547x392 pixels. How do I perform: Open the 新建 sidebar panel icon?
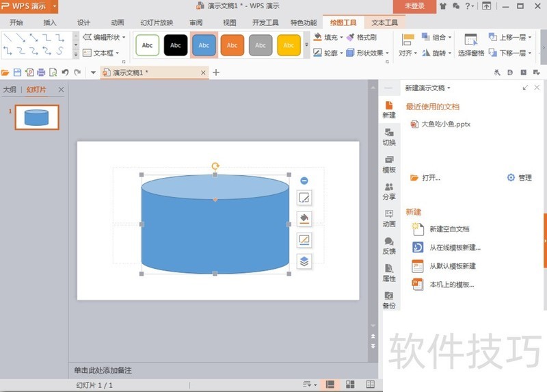[389, 109]
